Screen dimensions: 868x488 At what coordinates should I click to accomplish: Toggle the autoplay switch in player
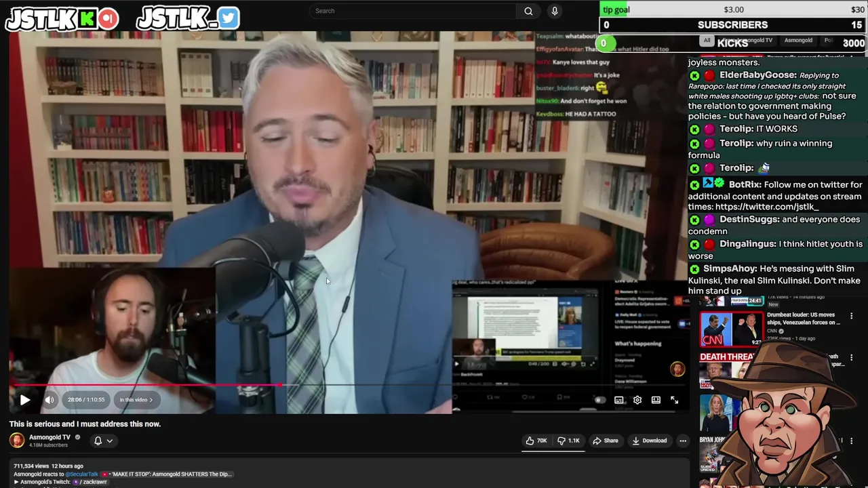coord(599,400)
